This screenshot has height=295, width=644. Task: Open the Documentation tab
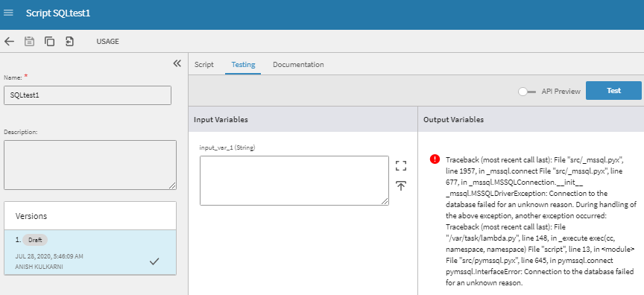click(x=298, y=64)
